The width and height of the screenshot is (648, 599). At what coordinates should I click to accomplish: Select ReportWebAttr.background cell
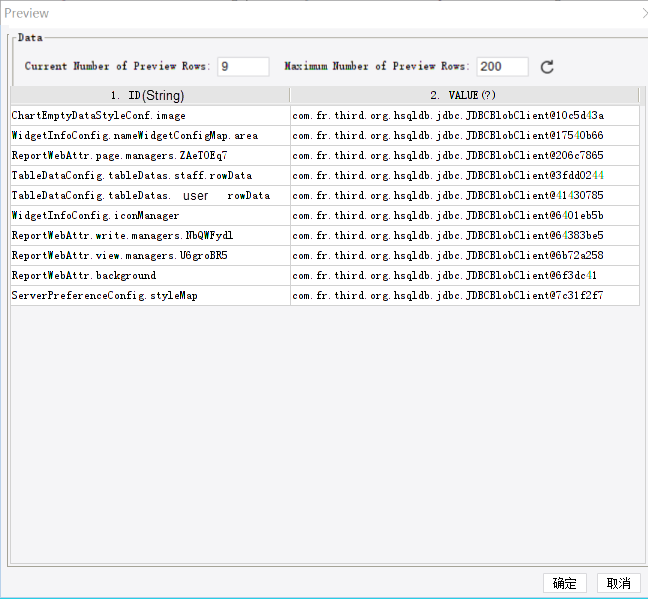click(150, 275)
